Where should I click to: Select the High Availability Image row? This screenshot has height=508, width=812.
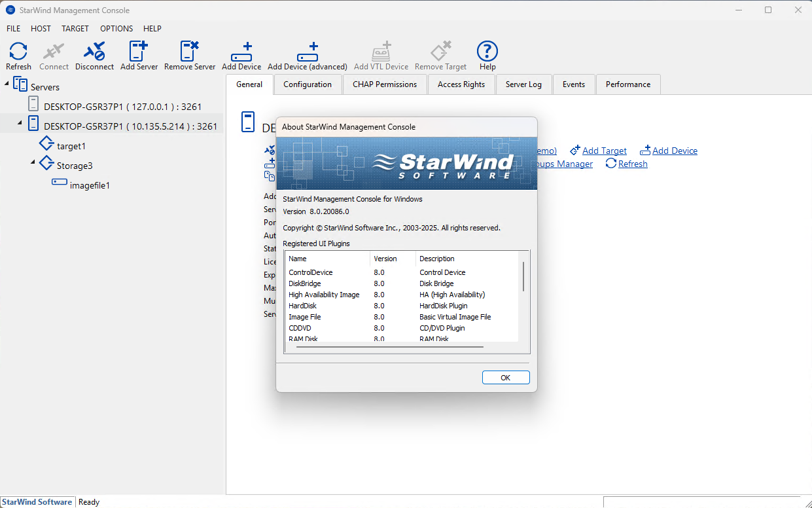[402, 295]
